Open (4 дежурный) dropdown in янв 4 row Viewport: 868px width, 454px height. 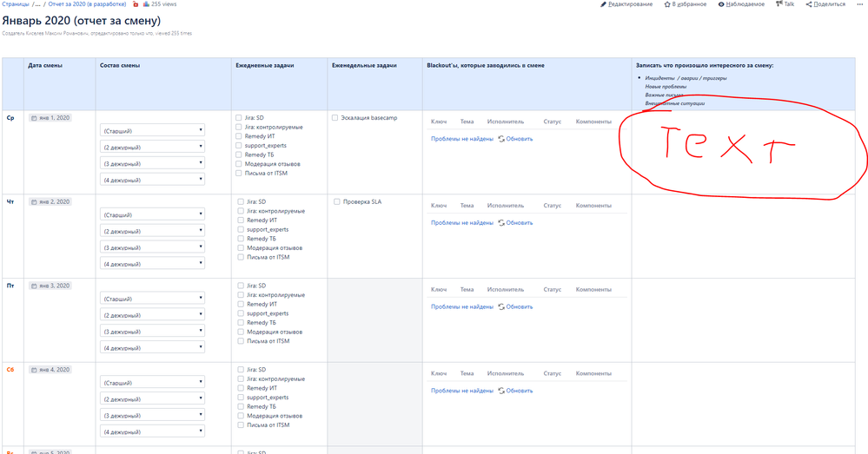click(x=152, y=432)
